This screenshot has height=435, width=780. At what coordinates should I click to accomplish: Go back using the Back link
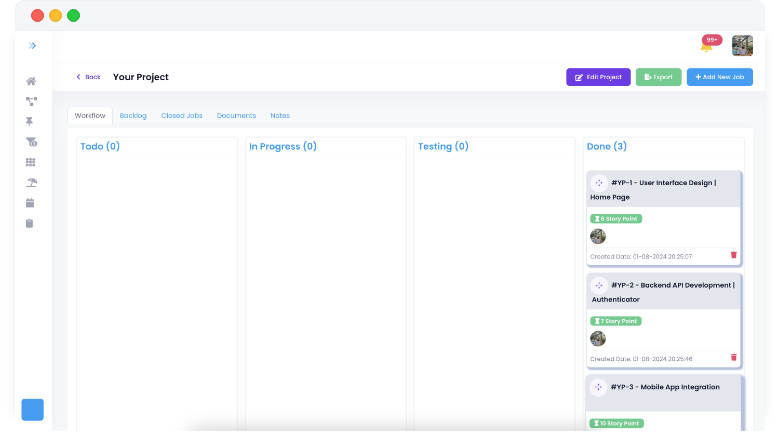[x=88, y=77]
